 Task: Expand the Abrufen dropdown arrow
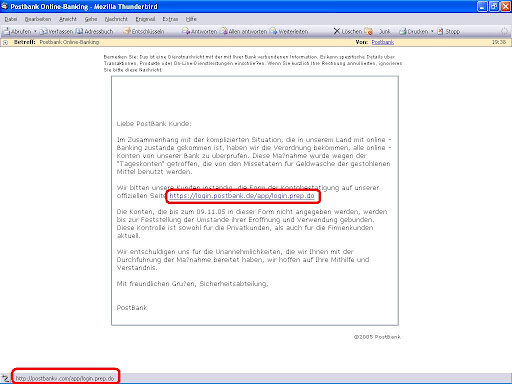pyautogui.click(x=35, y=31)
